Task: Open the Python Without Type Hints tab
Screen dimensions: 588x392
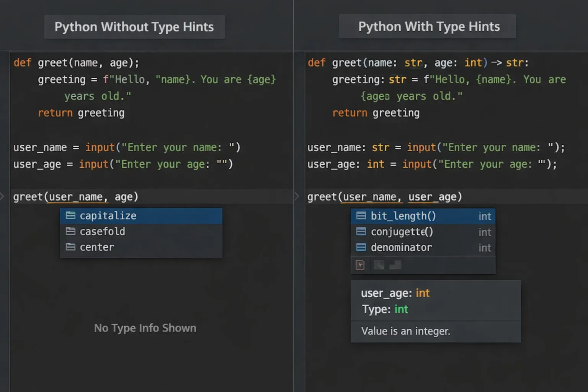Action: coord(134,27)
